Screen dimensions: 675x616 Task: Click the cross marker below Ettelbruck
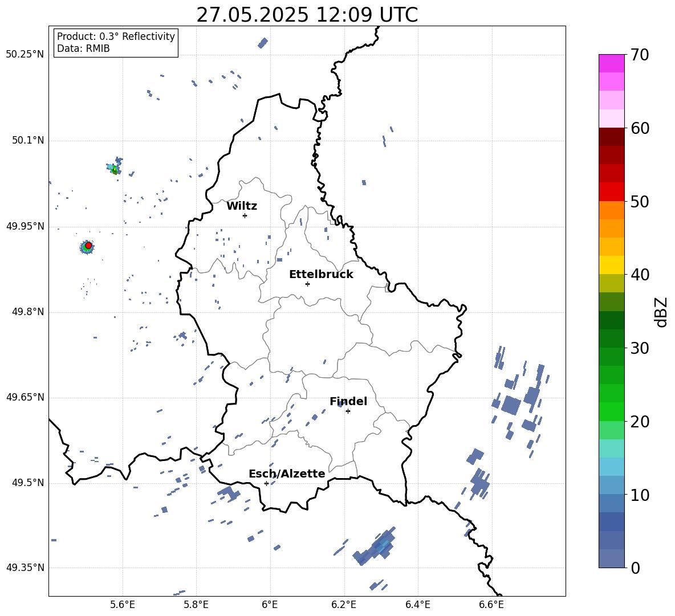coord(307,284)
